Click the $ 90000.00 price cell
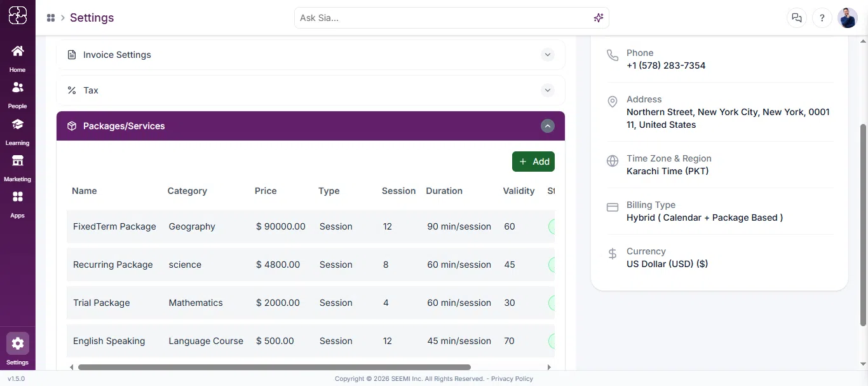 click(x=281, y=226)
